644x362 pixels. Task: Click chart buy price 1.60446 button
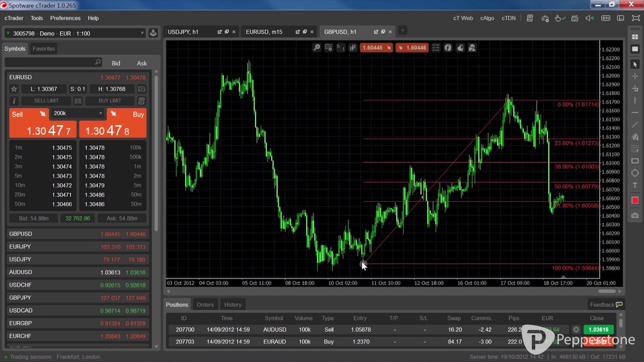[412, 48]
